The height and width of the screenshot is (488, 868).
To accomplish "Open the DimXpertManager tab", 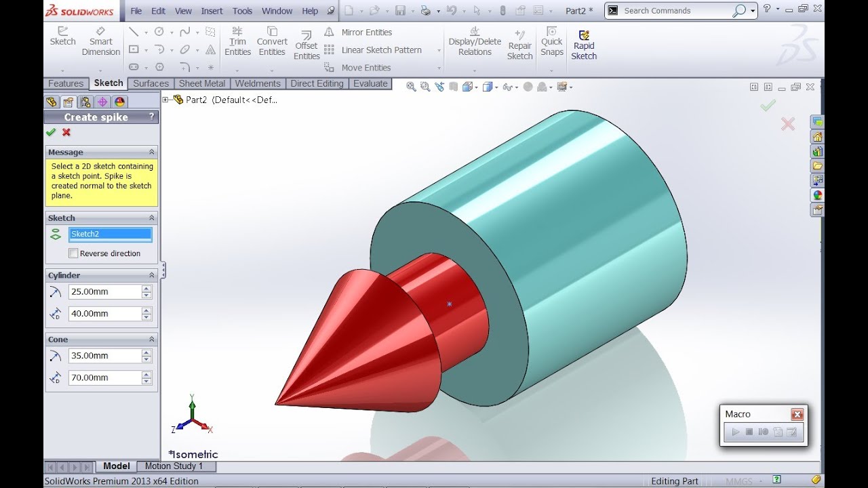I will 102,102.
